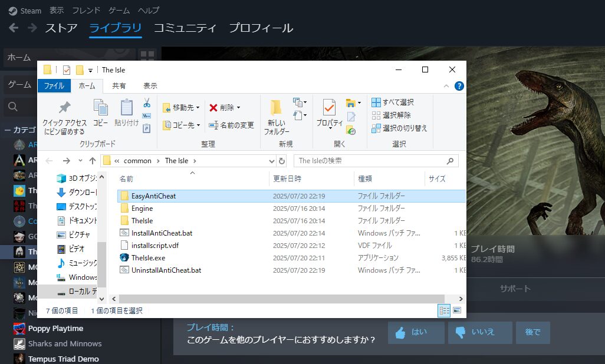Click the Copy icon in clipboard group

101,108
